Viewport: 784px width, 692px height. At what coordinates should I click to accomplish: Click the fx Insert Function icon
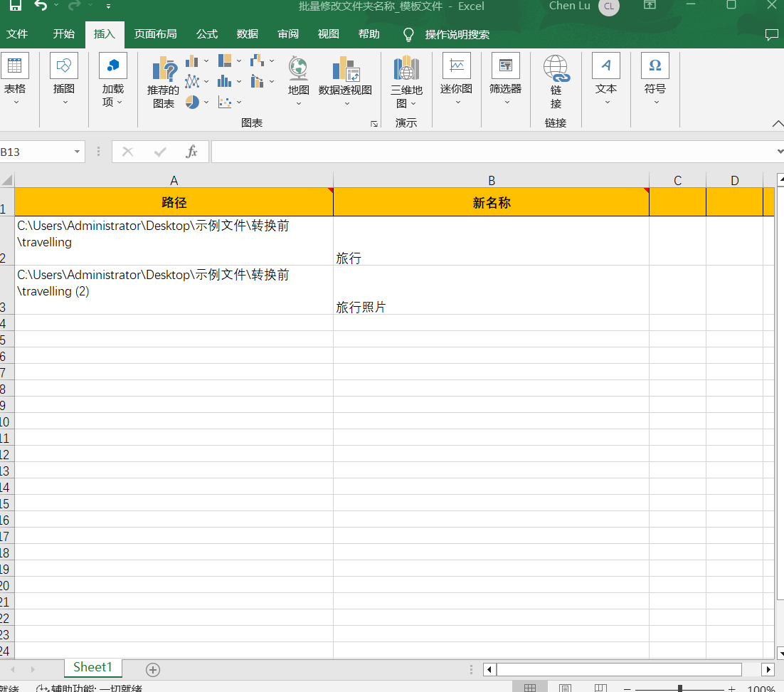(190, 151)
